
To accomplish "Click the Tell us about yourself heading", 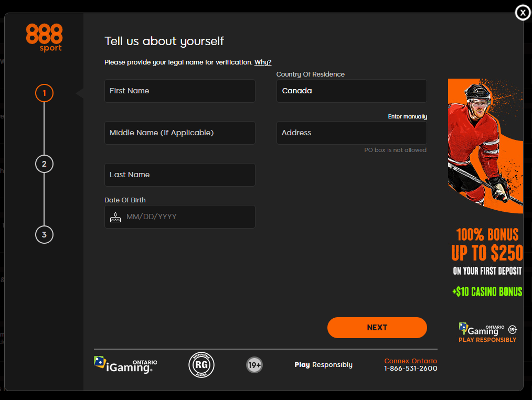I will [164, 41].
